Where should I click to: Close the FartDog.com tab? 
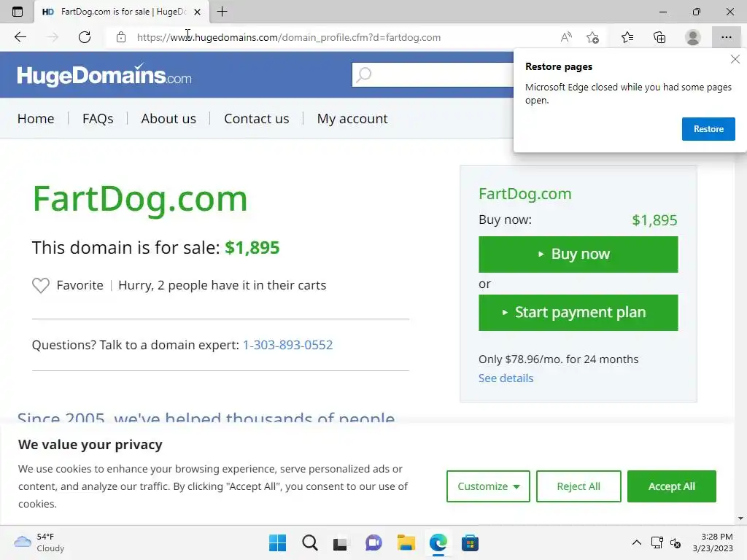pos(197,12)
